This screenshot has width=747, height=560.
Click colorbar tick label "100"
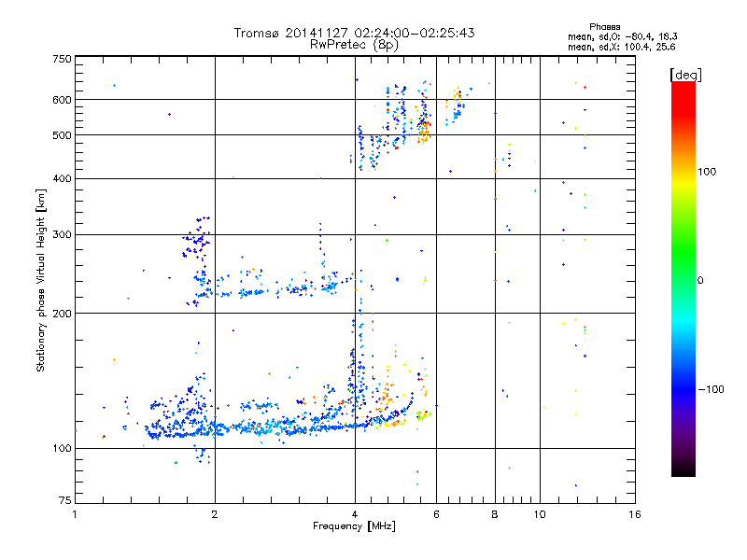pyautogui.click(x=707, y=172)
